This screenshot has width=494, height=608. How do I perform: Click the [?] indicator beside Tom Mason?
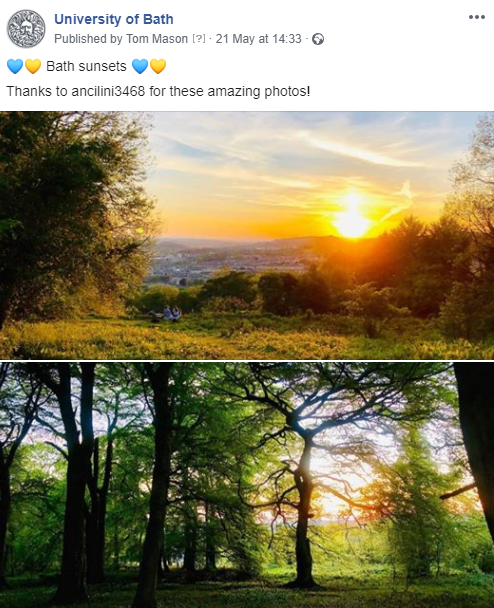pyautogui.click(x=199, y=39)
